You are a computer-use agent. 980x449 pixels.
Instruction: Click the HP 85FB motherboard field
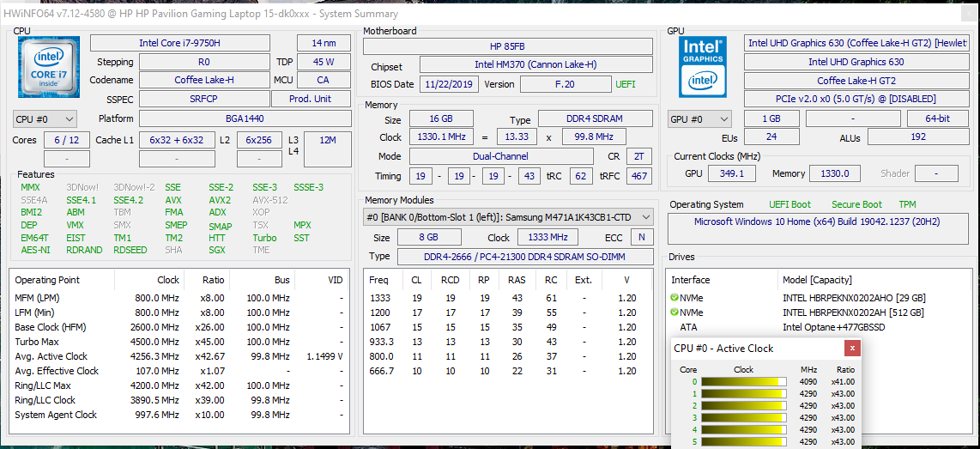pos(507,46)
